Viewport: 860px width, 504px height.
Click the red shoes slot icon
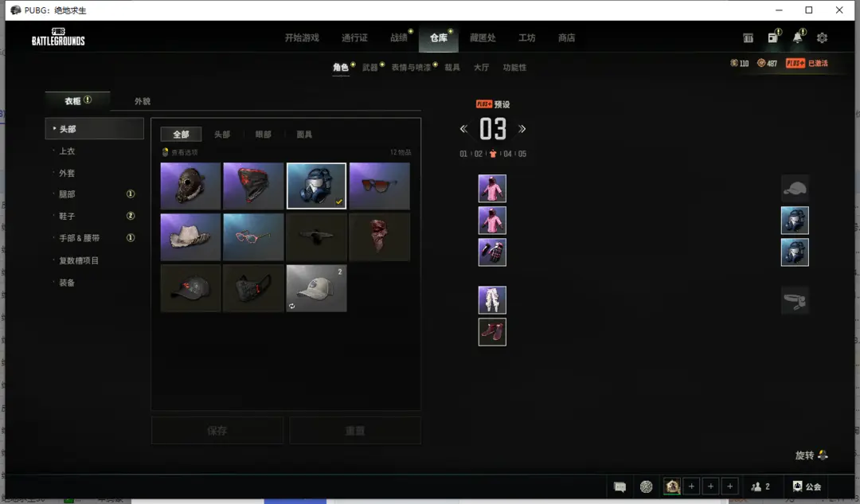[x=492, y=332]
